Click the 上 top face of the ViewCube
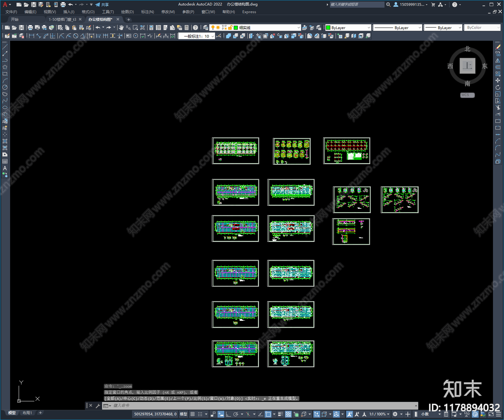This screenshot has width=504, height=420. 467,66
